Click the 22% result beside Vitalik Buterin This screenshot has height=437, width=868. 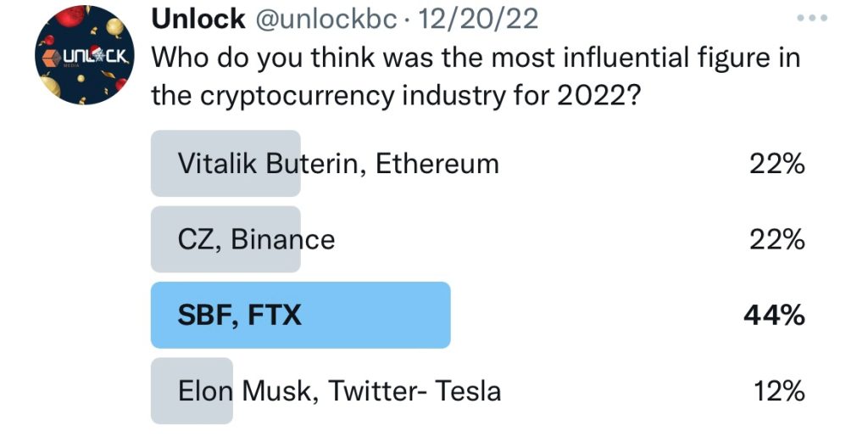pos(777,164)
